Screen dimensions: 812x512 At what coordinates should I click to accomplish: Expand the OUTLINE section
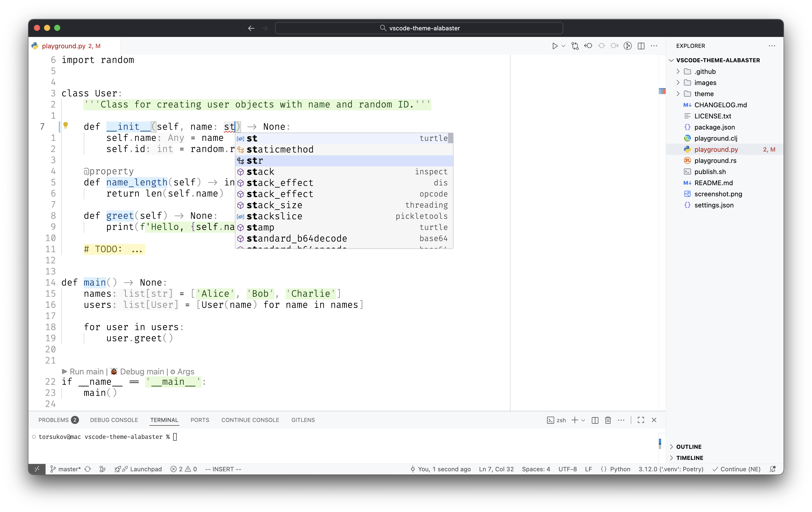click(x=688, y=447)
